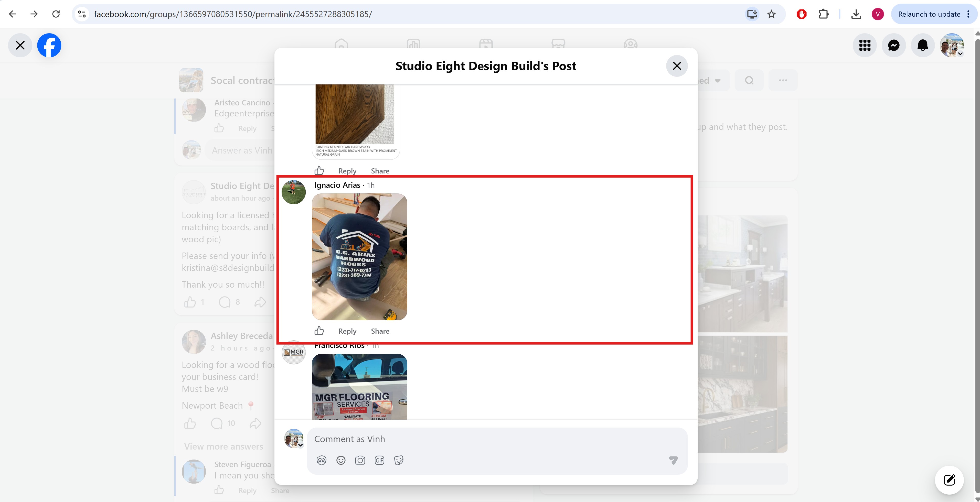Reply to Ignacio Arias's comment
Viewport: 980px width, 502px height.
347,331
